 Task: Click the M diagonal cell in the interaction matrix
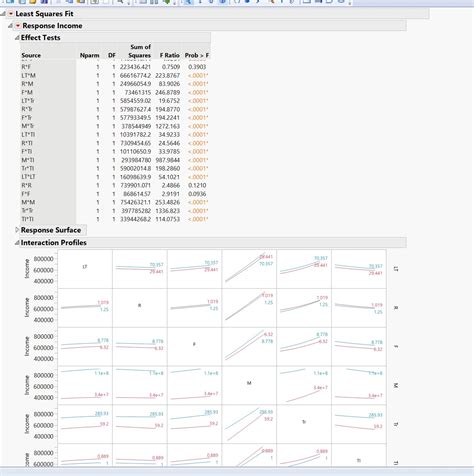[249, 385]
